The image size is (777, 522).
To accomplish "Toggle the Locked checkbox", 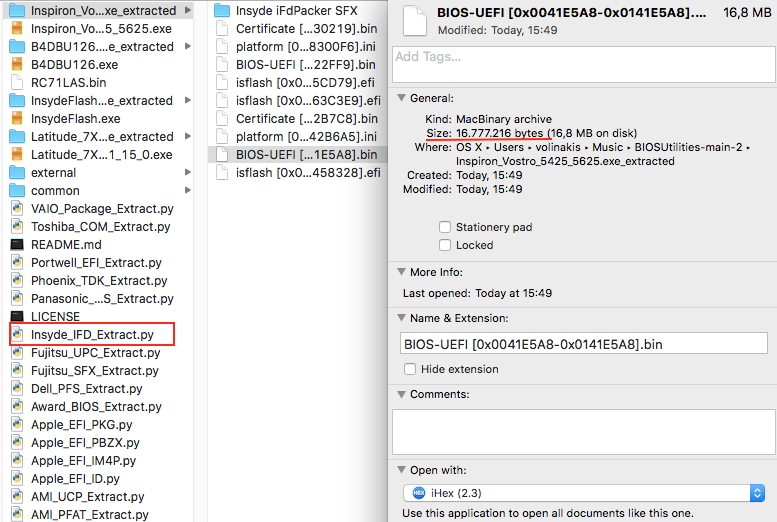I will 445,245.
